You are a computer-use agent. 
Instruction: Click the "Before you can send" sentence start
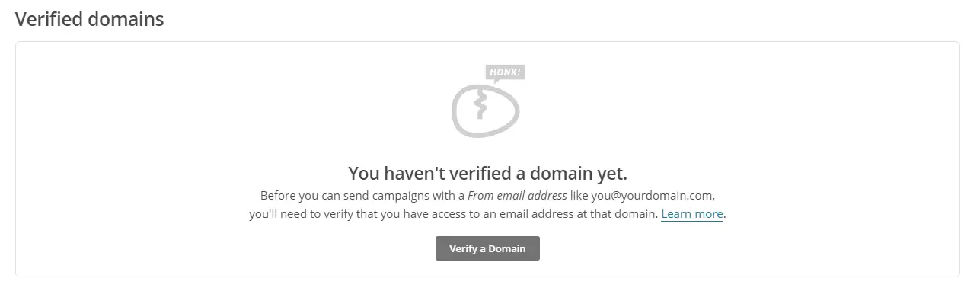click(313, 195)
